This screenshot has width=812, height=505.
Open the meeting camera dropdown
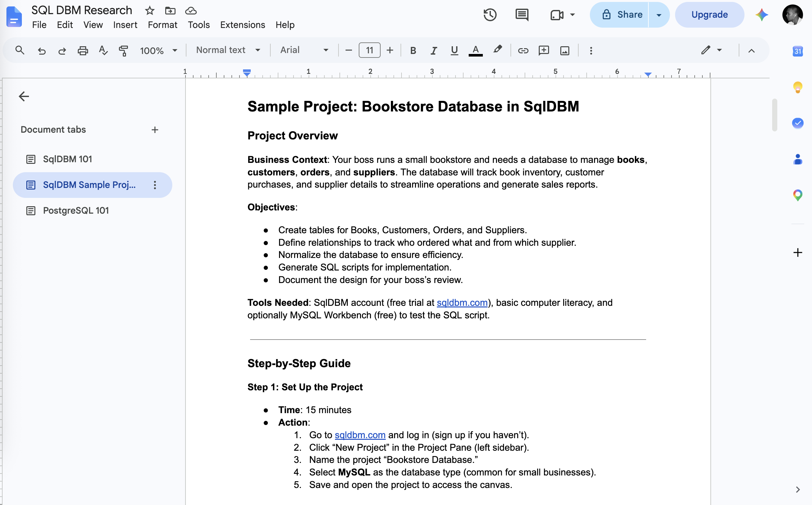point(562,15)
